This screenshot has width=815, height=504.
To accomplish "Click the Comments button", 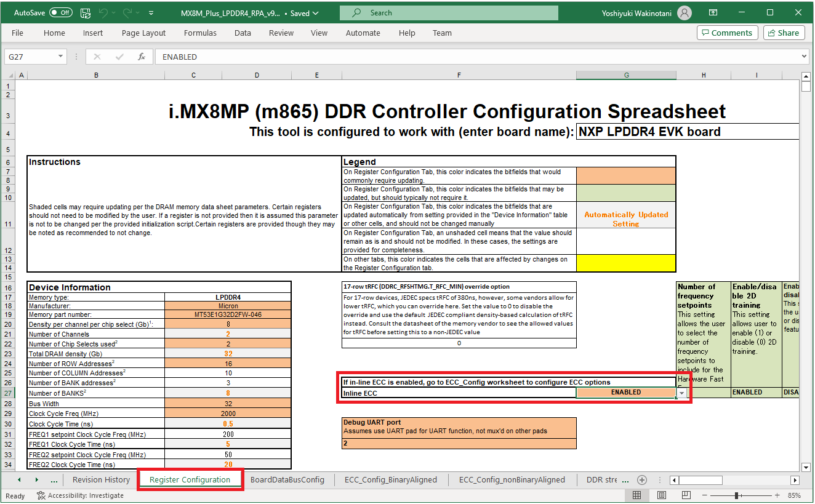I will 728,33.
